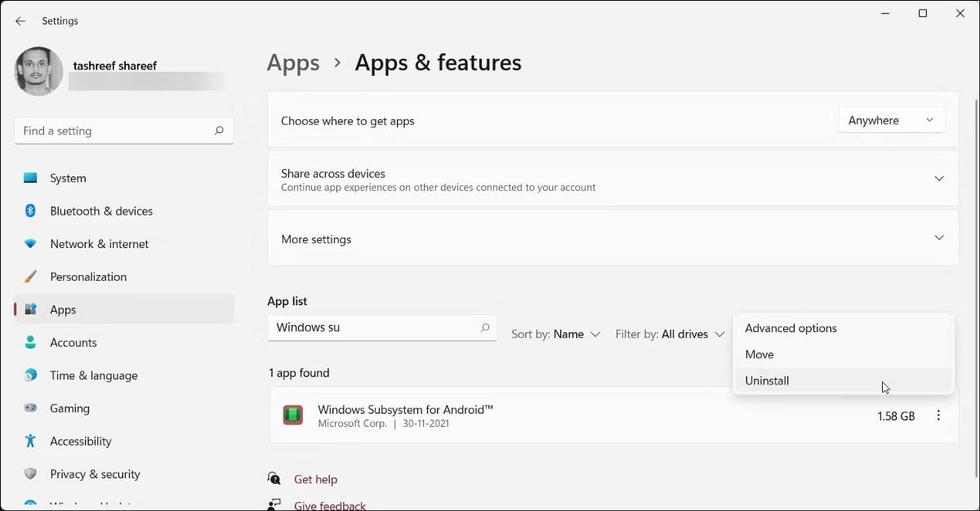This screenshot has width=980, height=511.
Task: Open the Anywhere dropdown for app sources
Action: [891, 120]
